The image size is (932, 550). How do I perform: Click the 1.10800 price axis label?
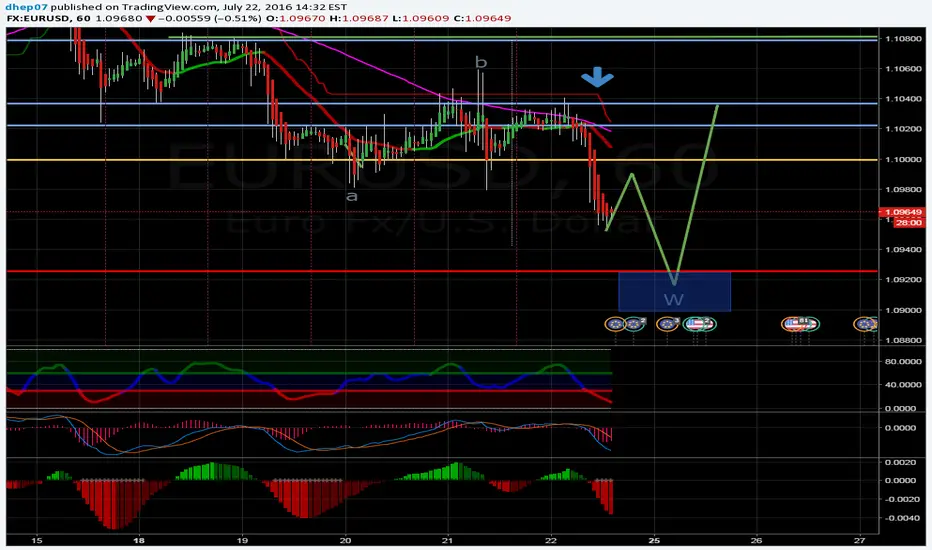click(x=903, y=39)
